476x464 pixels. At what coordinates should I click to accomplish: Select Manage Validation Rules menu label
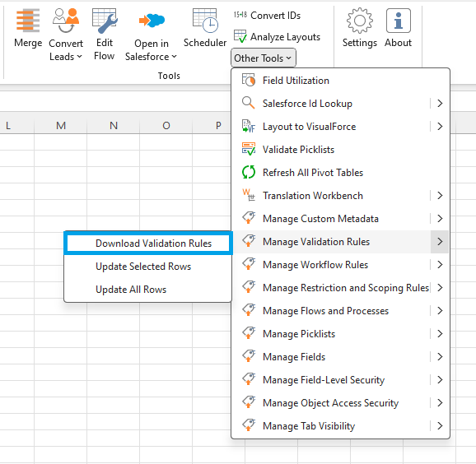[316, 242]
